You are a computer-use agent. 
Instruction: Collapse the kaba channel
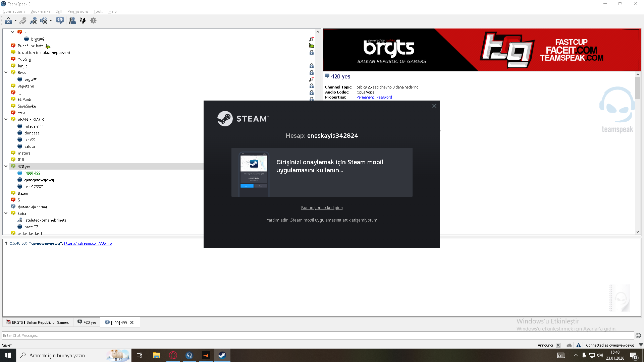coord(6,213)
